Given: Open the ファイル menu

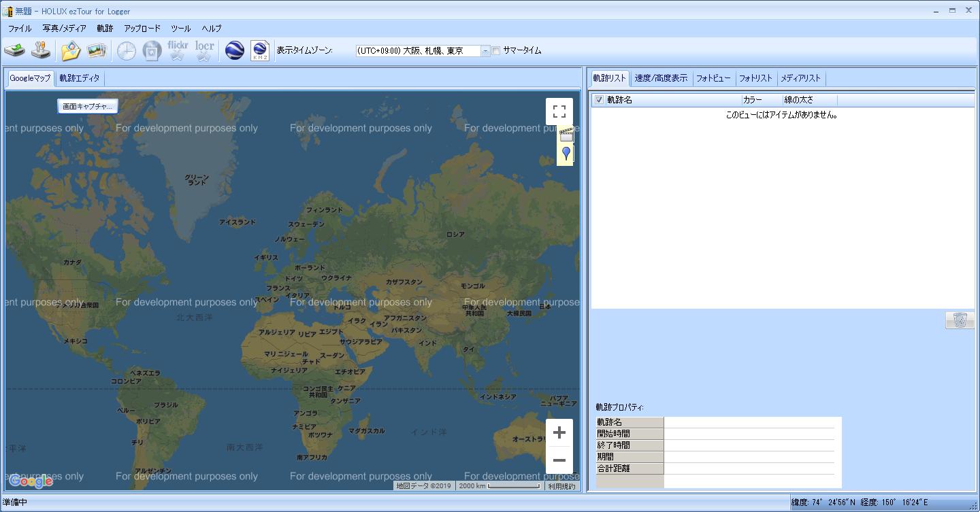Looking at the screenshot, I should (x=20, y=29).
